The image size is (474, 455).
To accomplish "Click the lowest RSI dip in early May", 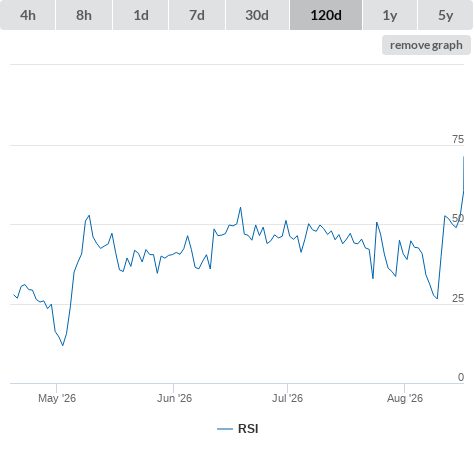I will click(x=63, y=345).
